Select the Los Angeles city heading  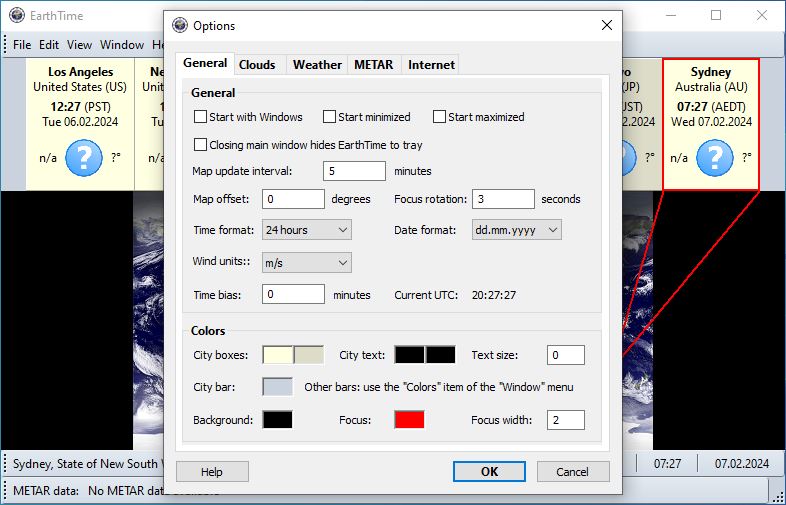(x=80, y=72)
